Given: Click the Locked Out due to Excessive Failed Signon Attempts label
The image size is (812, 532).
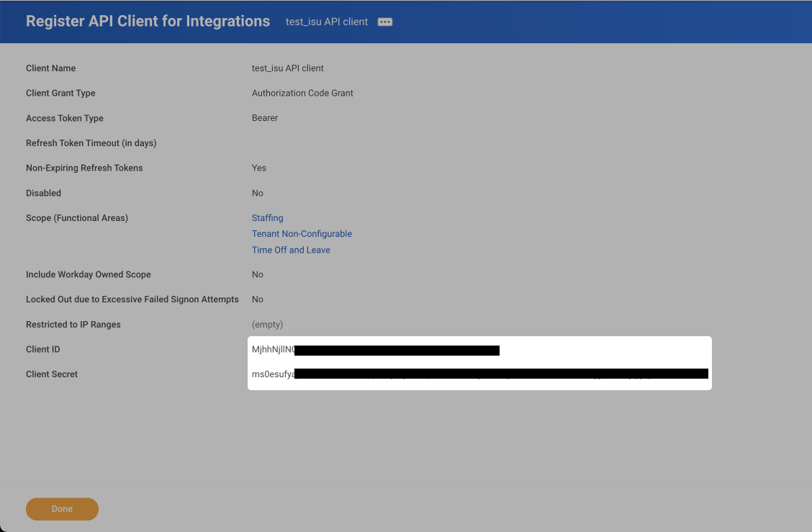Looking at the screenshot, I should [132, 299].
